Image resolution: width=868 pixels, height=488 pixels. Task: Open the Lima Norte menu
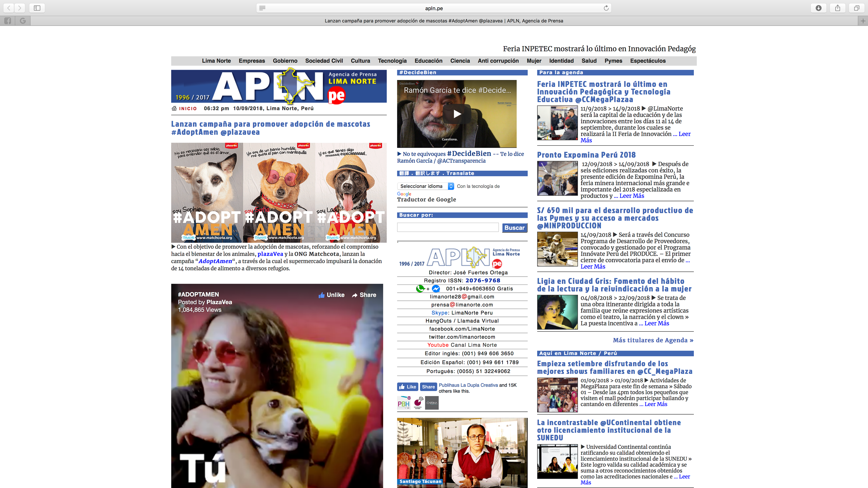pos(216,61)
